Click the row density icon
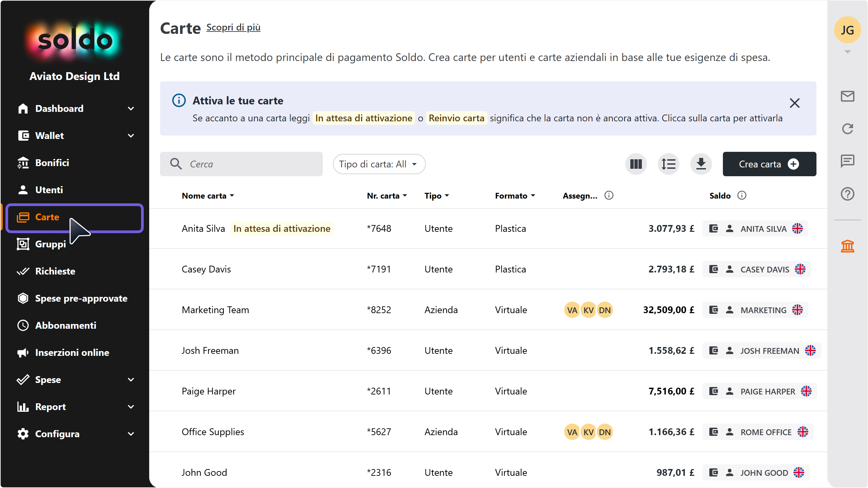The height and width of the screenshot is (488, 868). (x=668, y=164)
